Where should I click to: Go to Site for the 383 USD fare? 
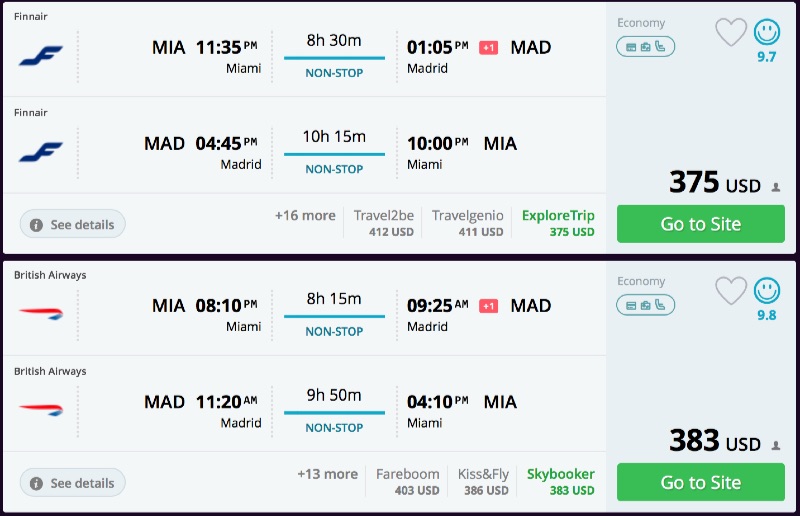pyautogui.click(x=700, y=482)
